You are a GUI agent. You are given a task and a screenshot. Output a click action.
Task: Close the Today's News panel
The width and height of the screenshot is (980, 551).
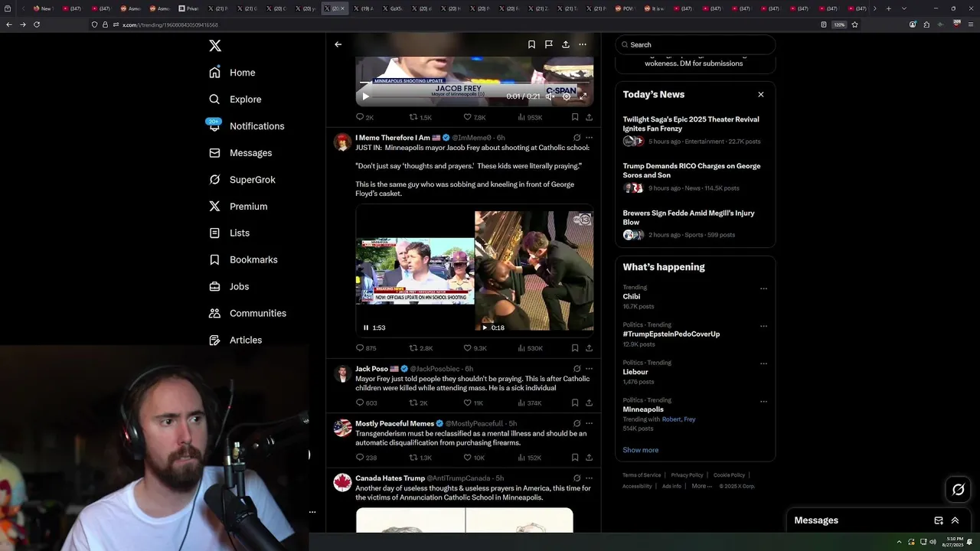tap(760, 95)
